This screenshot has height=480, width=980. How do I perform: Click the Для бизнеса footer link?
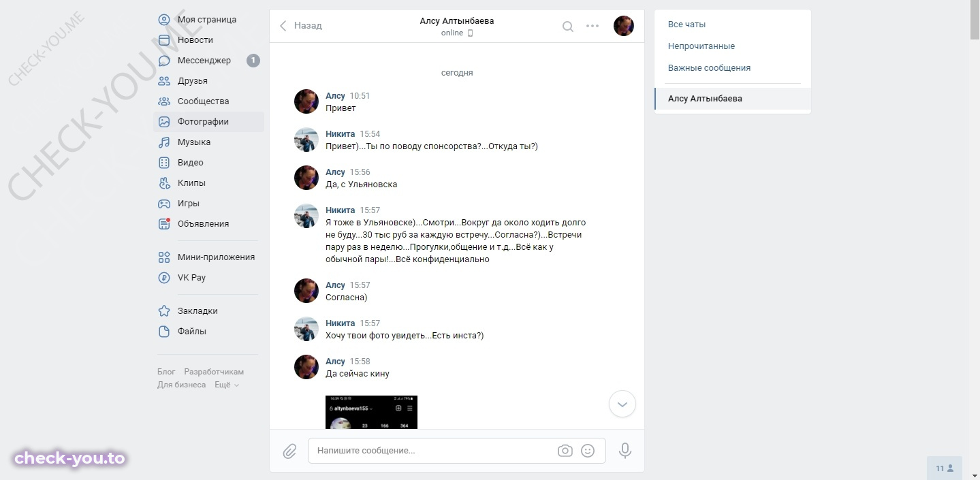pyautogui.click(x=181, y=385)
